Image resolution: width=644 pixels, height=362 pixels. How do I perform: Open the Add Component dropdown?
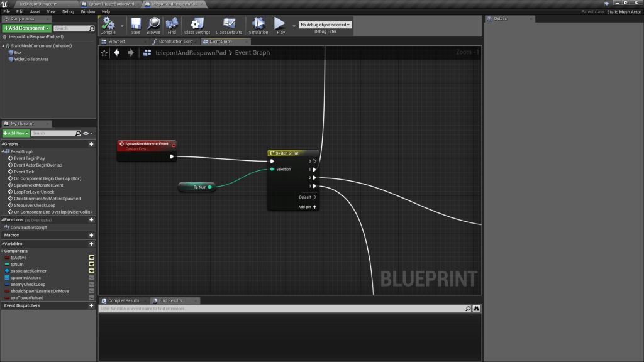point(26,28)
